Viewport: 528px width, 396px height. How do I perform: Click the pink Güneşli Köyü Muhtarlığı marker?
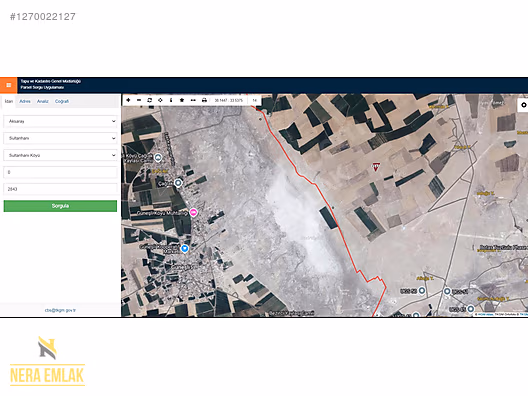click(193, 212)
